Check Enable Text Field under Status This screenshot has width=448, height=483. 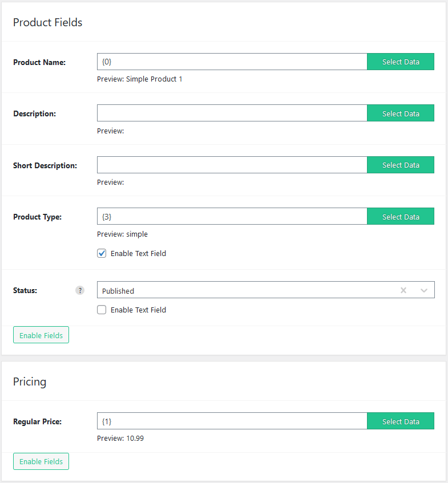point(102,310)
